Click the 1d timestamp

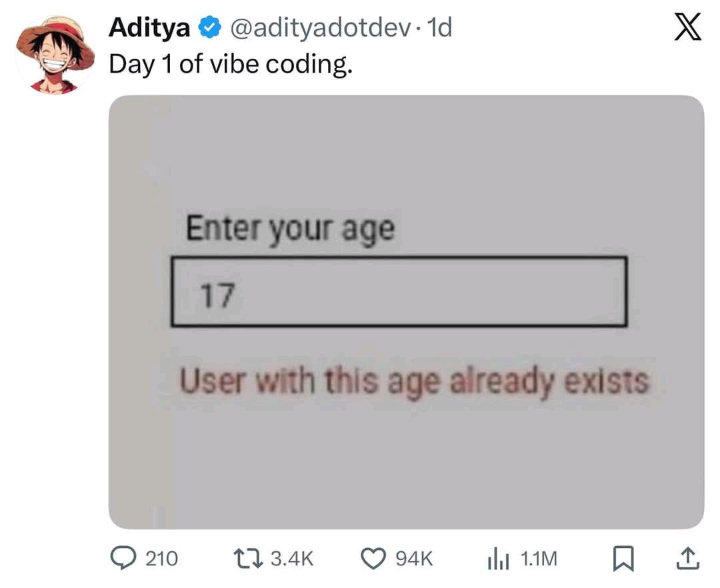click(439, 28)
